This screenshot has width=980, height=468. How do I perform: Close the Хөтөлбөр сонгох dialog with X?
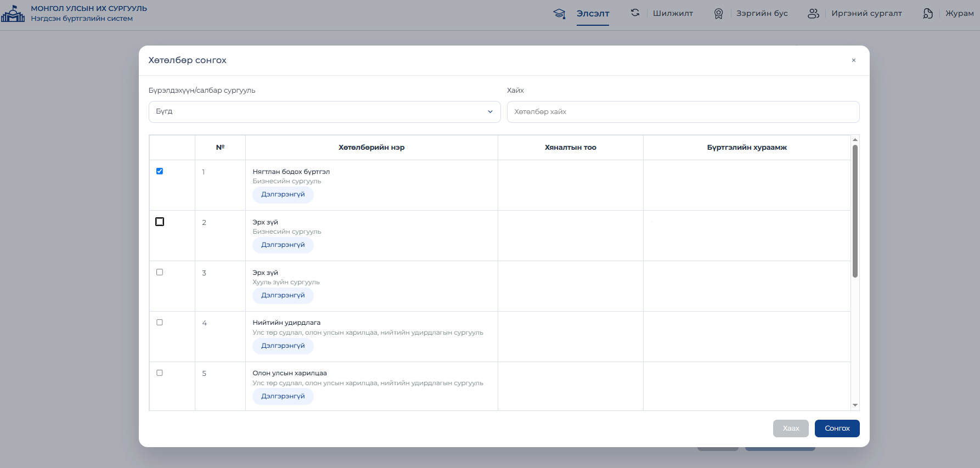[x=854, y=60]
